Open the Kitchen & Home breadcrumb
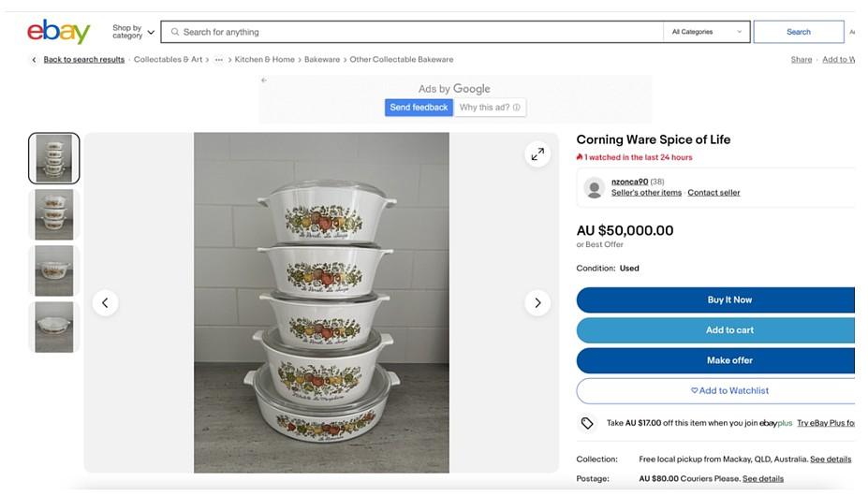This screenshot has height=496, width=868. pos(265,60)
